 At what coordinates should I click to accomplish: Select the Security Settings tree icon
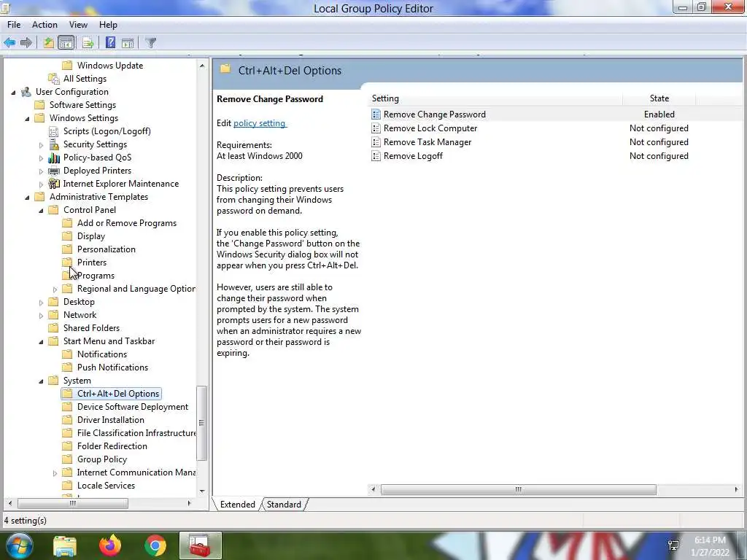[54, 144]
